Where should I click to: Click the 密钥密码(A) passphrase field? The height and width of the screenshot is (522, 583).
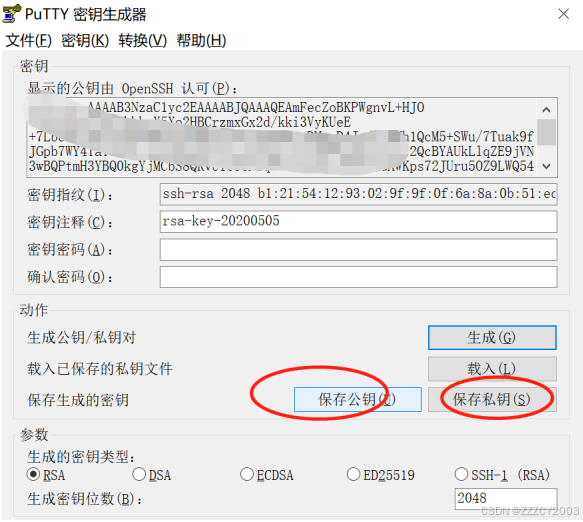[358, 249]
